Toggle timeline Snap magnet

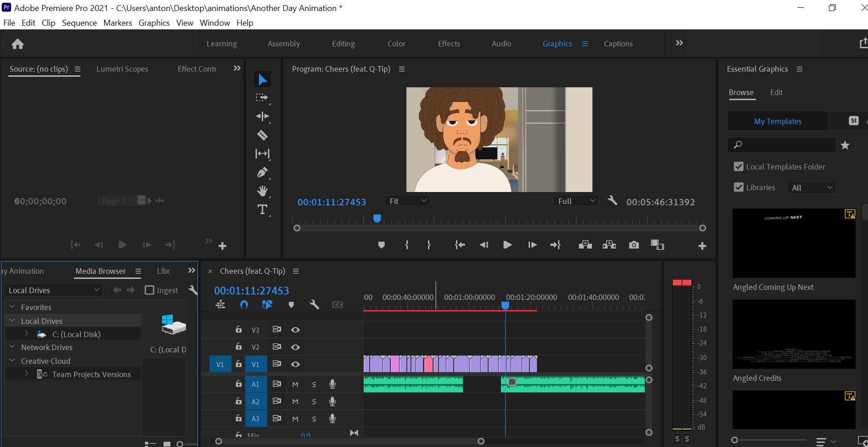pyautogui.click(x=244, y=305)
